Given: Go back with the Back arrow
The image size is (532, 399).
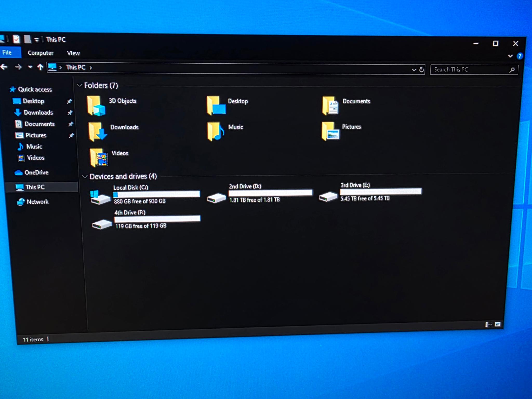Looking at the screenshot, I should pos(4,67).
